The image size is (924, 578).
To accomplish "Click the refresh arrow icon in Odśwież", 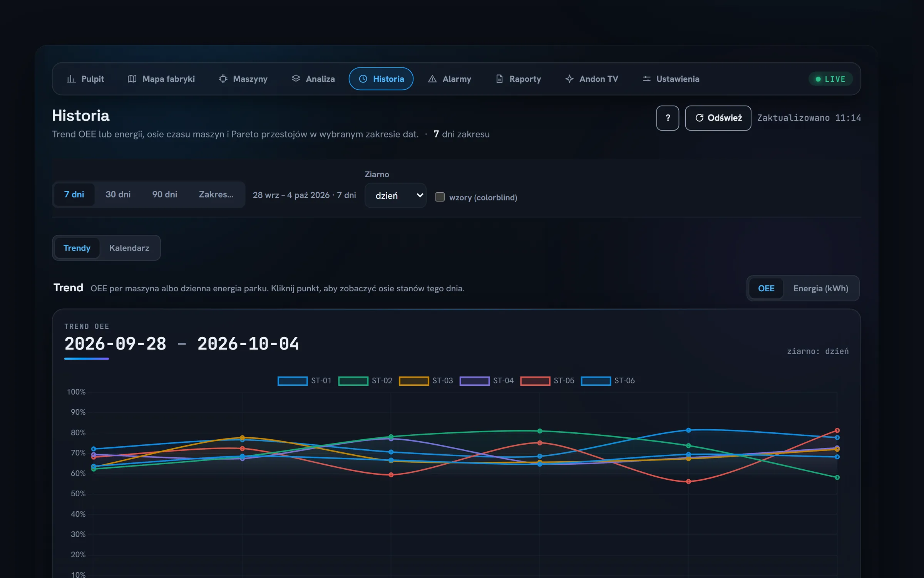I will pos(699,118).
